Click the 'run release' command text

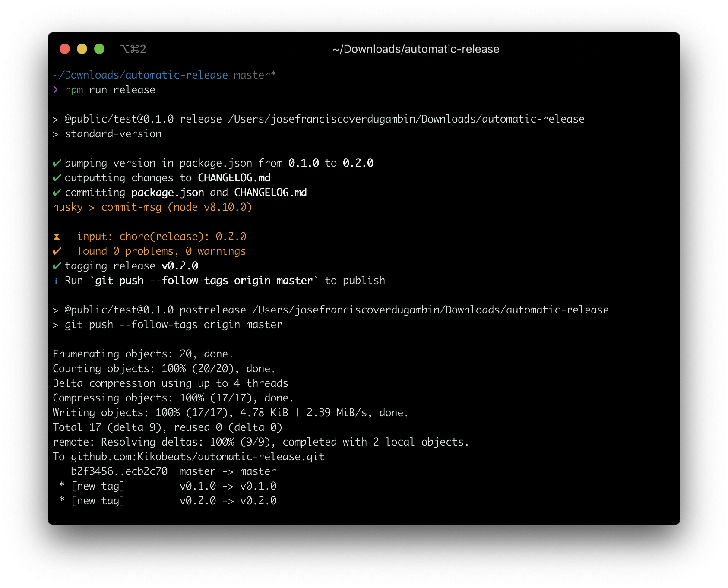tap(122, 90)
